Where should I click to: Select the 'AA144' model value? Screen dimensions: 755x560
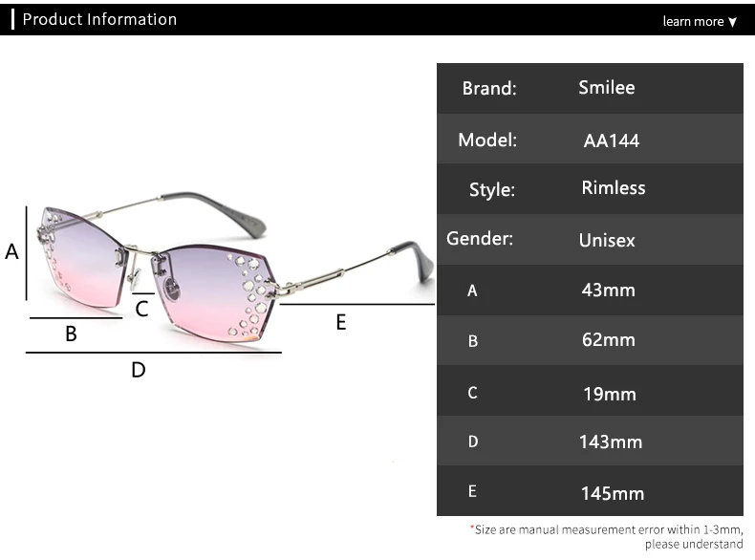[x=612, y=140]
